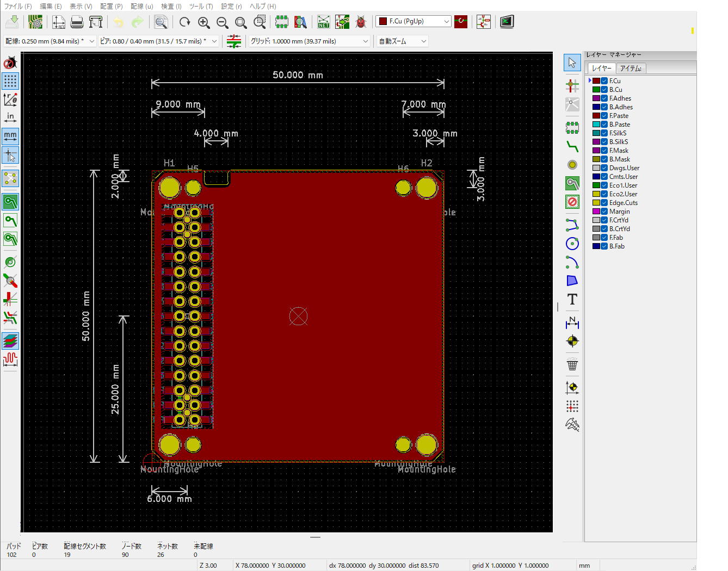This screenshot has height=571, width=728.
Task: Open schematic editor (Eeschema) icon
Action: pos(483,22)
